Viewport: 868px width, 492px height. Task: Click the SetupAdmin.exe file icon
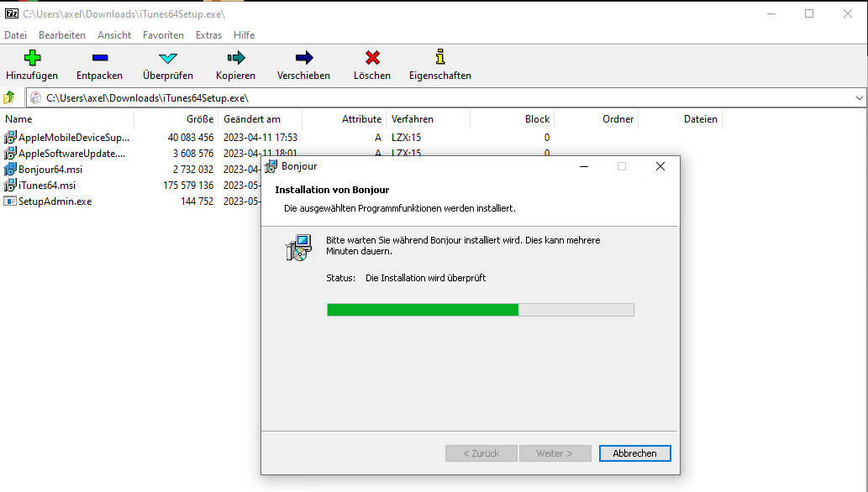(10, 202)
